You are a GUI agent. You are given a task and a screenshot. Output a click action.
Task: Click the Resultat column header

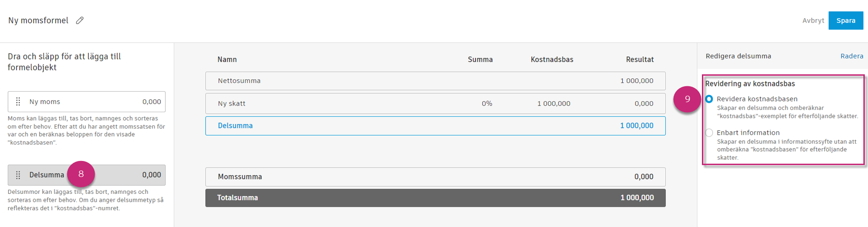tap(639, 59)
